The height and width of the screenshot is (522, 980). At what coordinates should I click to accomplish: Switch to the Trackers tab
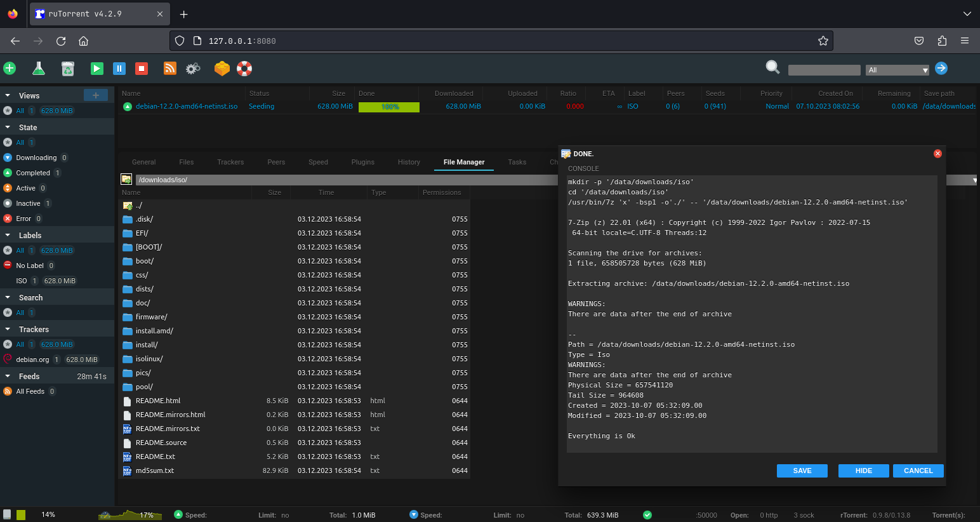click(230, 162)
